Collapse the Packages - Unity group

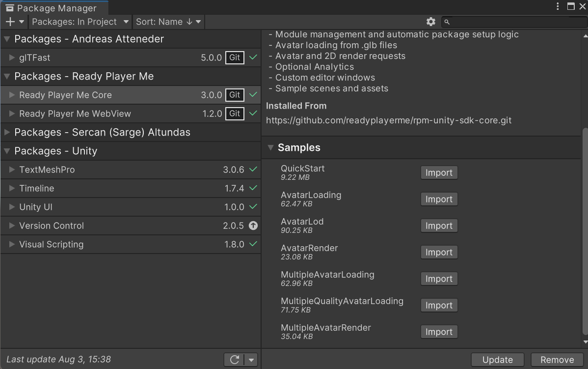click(7, 151)
